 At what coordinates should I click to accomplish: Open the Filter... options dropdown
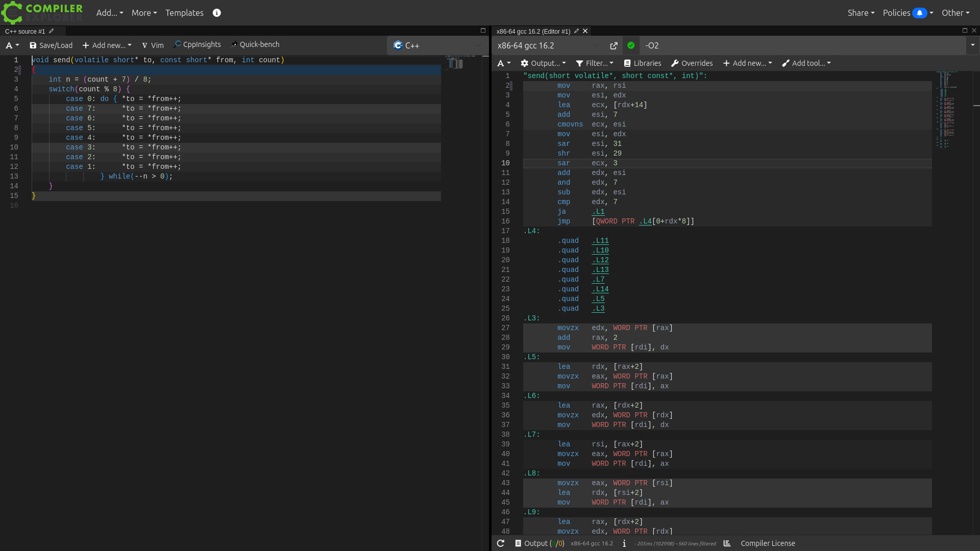[595, 63]
